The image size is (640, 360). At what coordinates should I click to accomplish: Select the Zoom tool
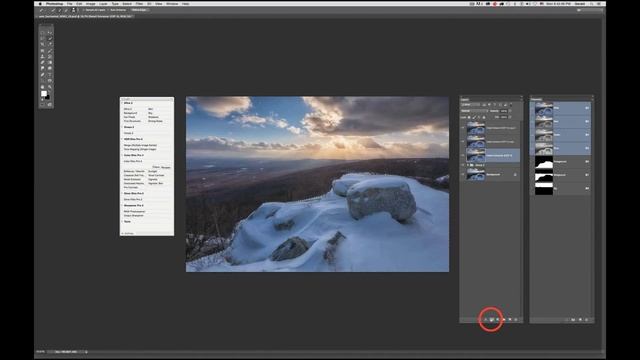(x=50, y=87)
